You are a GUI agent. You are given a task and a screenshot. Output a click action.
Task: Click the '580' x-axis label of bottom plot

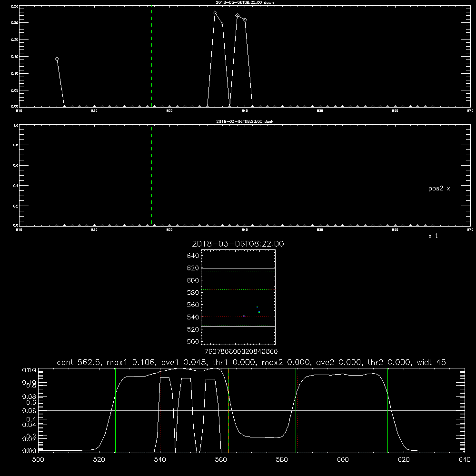tap(282, 460)
